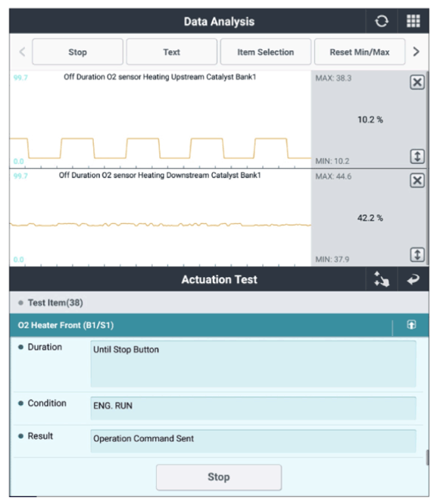
Task: Click the refresh icon in Data Analysis header
Action: [382, 21]
